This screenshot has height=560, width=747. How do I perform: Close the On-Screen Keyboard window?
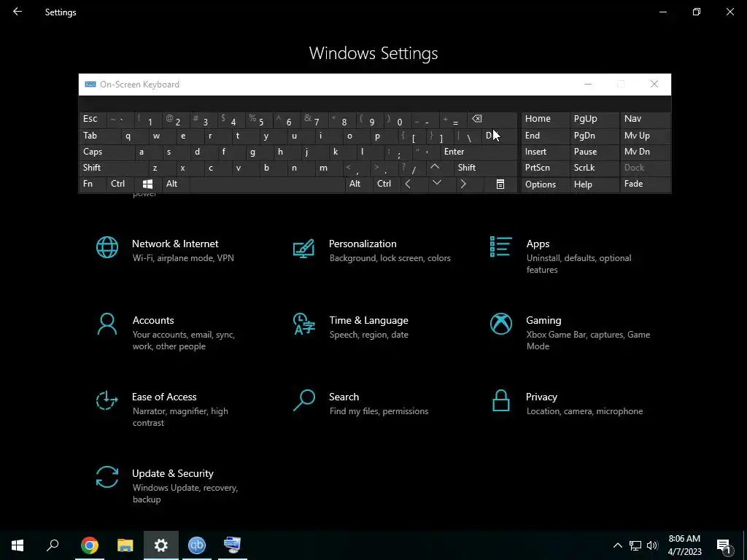pos(654,85)
